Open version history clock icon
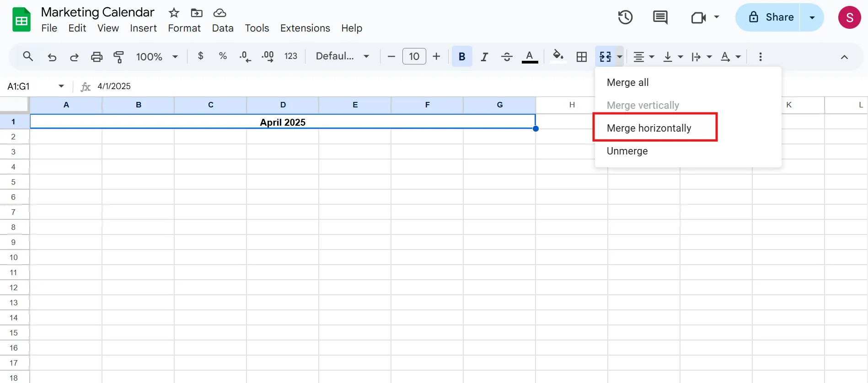 point(625,17)
